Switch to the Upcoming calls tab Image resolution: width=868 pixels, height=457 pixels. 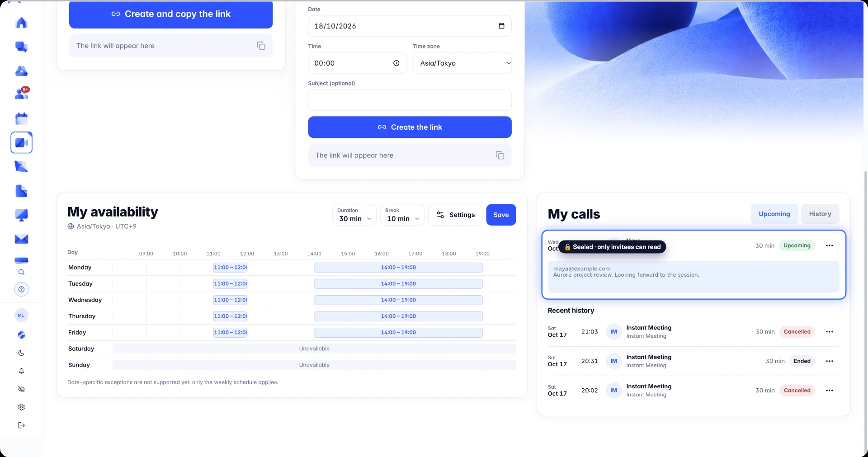(774, 214)
